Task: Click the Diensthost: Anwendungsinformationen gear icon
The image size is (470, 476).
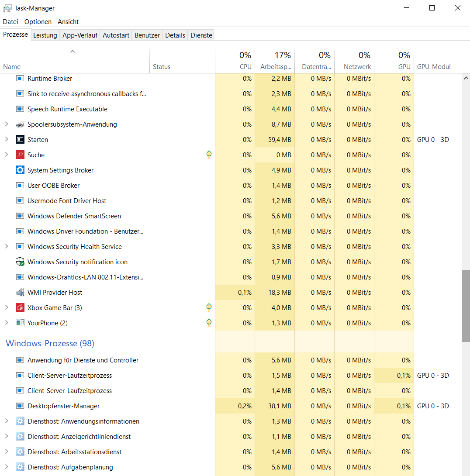Action: point(20,421)
